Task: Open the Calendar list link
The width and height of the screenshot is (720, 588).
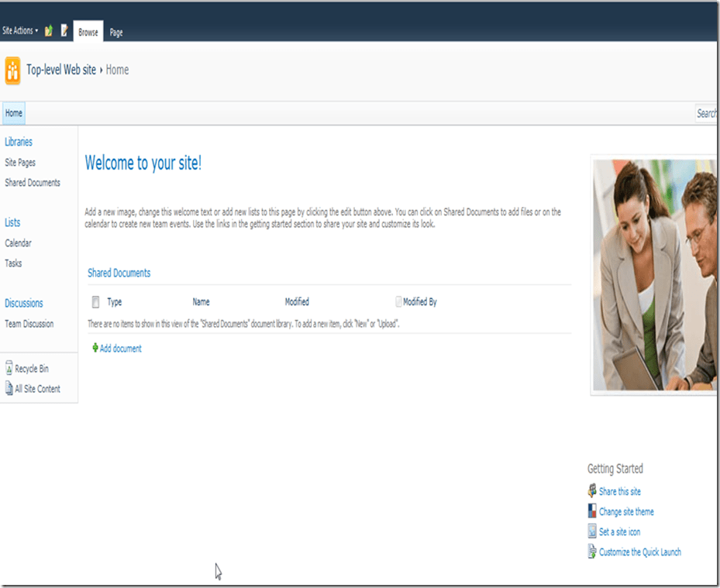Action: point(19,243)
